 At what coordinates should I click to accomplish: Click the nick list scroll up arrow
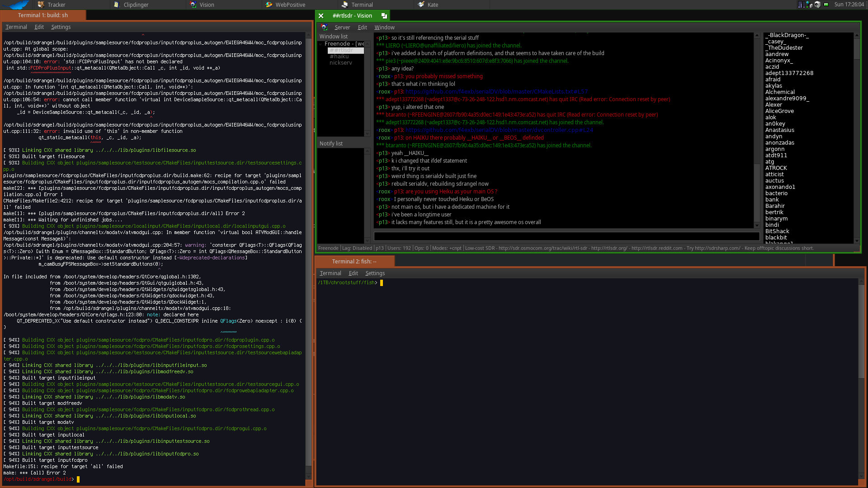point(856,35)
